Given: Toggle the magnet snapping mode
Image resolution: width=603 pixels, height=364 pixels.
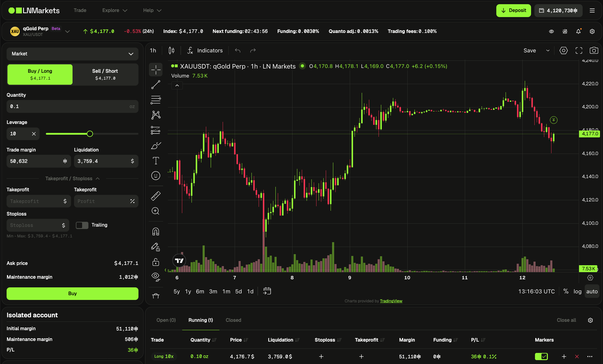Looking at the screenshot, I should [156, 231].
